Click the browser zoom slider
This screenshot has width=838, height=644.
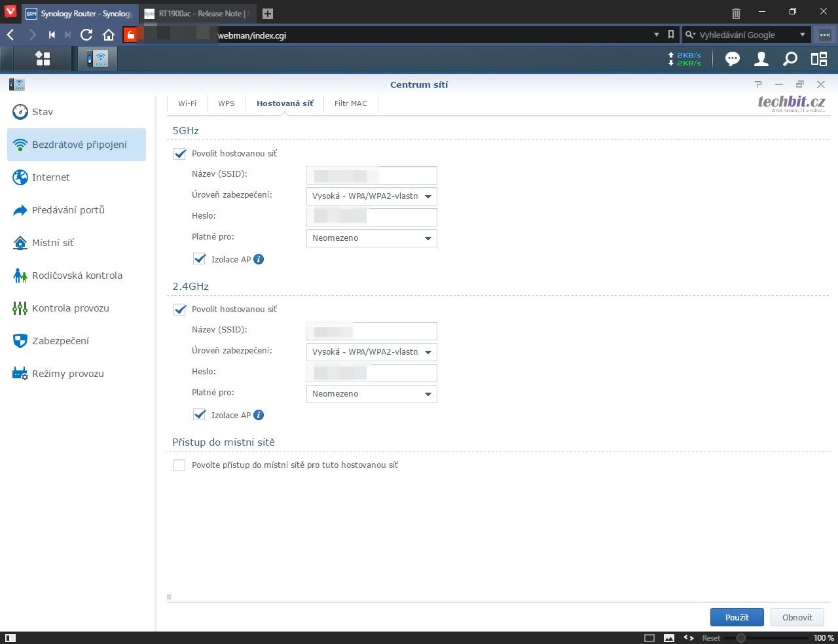click(x=740, y=637)
